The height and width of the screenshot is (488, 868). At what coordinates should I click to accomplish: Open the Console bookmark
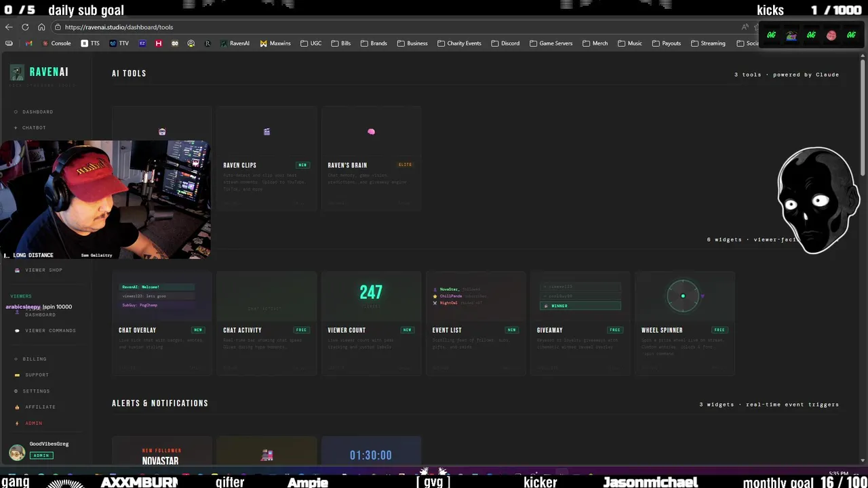click(x=56, y=43)
